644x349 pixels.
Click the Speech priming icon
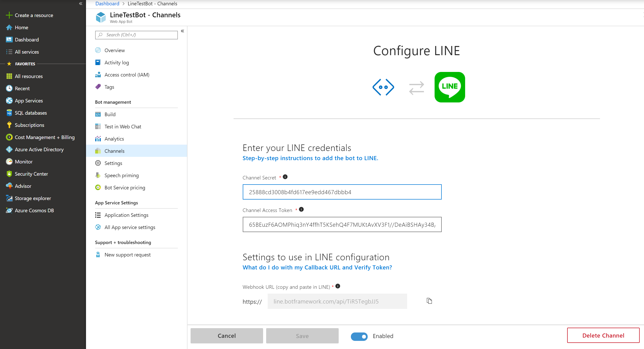click(98, 175)
